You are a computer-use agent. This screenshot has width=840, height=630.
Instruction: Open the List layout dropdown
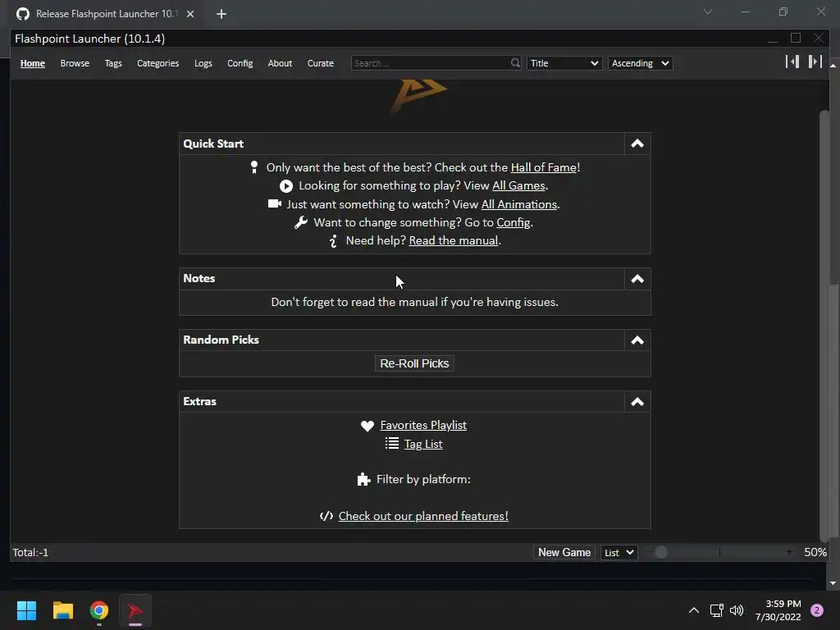pos(619,552)
